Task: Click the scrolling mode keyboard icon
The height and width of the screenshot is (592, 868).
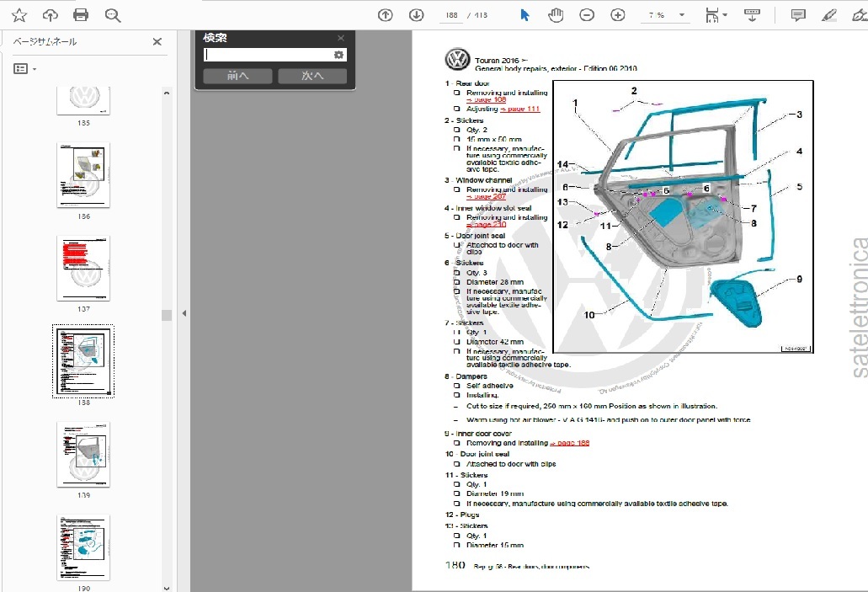Action: [x=752, y=15]
